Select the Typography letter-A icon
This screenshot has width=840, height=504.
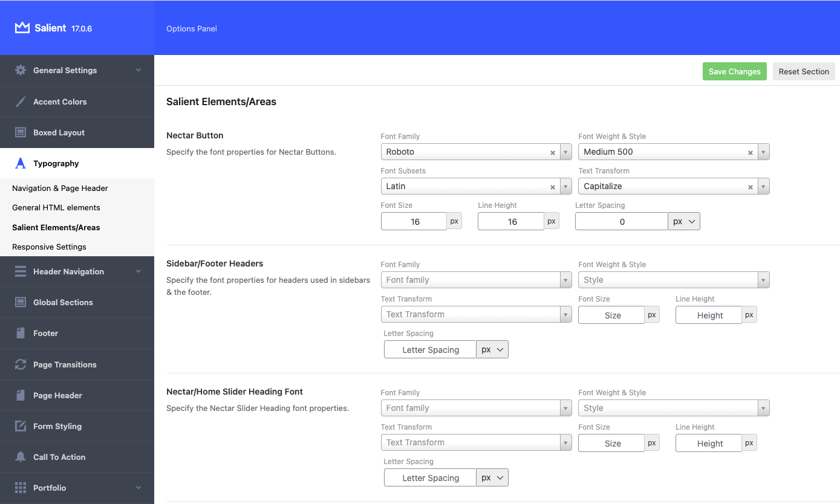point(19,163)
